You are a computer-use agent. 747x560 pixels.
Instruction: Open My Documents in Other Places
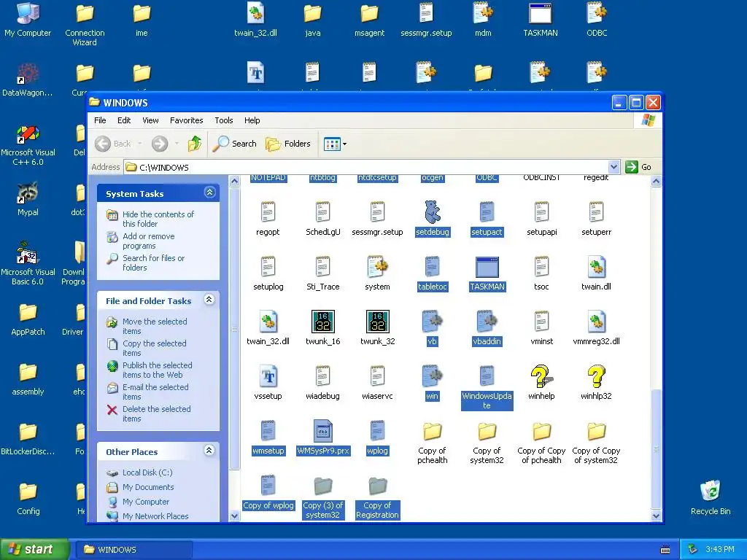[x=148, y=487]
